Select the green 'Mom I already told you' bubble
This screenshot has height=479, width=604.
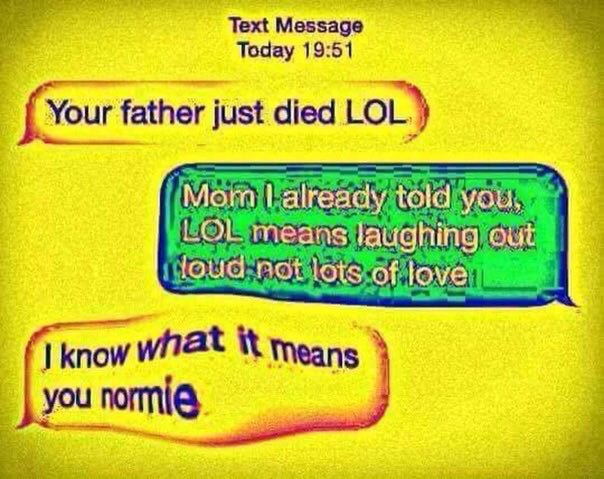[366, 234]
